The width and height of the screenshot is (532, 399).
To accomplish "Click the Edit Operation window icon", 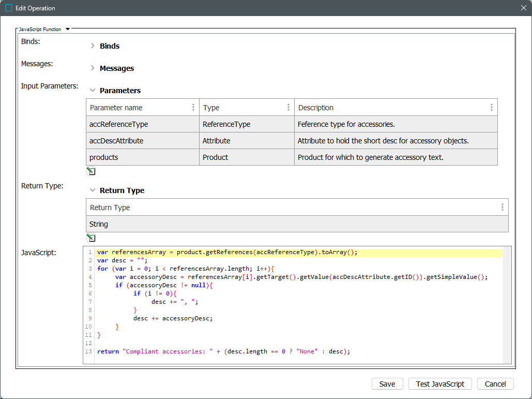I will (9, 8).
